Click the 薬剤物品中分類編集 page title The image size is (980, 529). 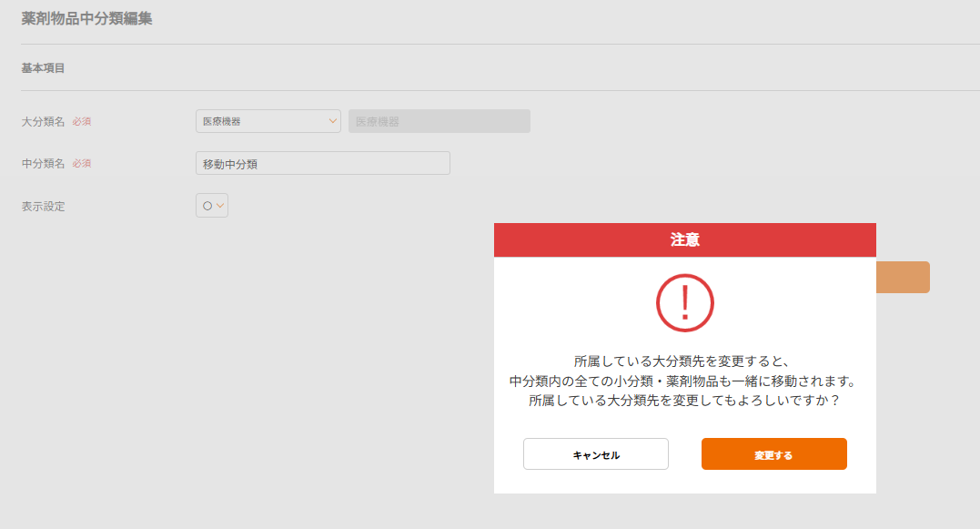86,19
